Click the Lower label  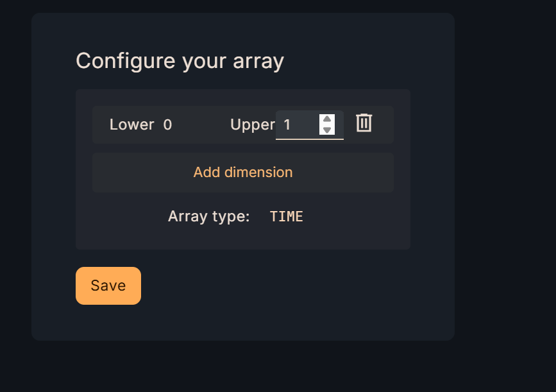pos(131,124)
